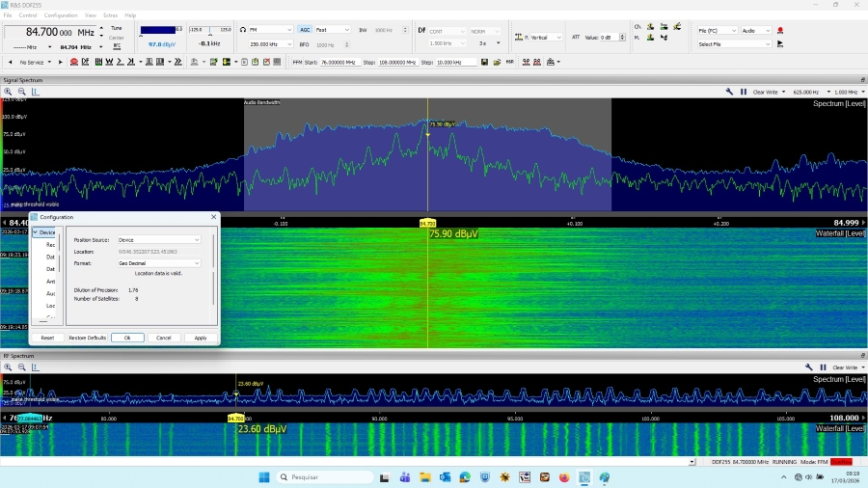The image size is (868, 488).
Task: Click the 84.700 frequency marker on spectrum axis
Action: coord(427,224)
